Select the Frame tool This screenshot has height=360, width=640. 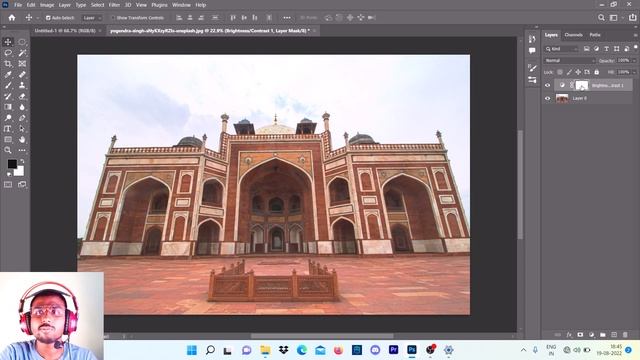click(x=22, y=64)
